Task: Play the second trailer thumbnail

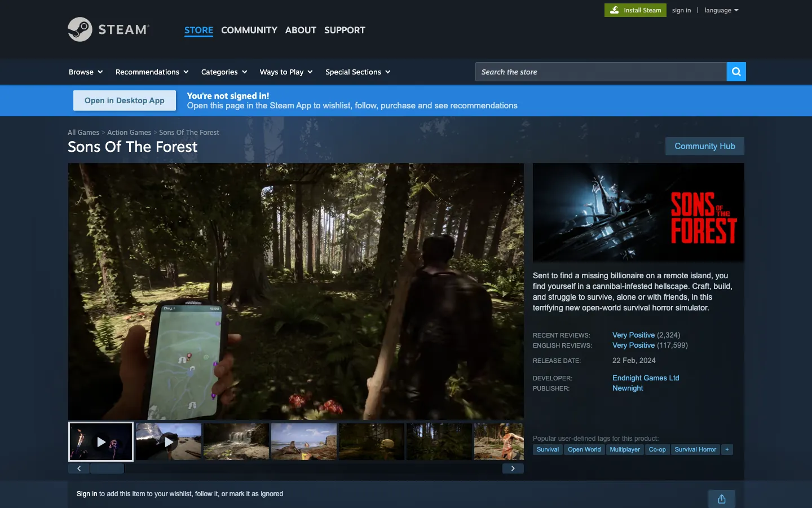Action: click(x=169, y=442)
